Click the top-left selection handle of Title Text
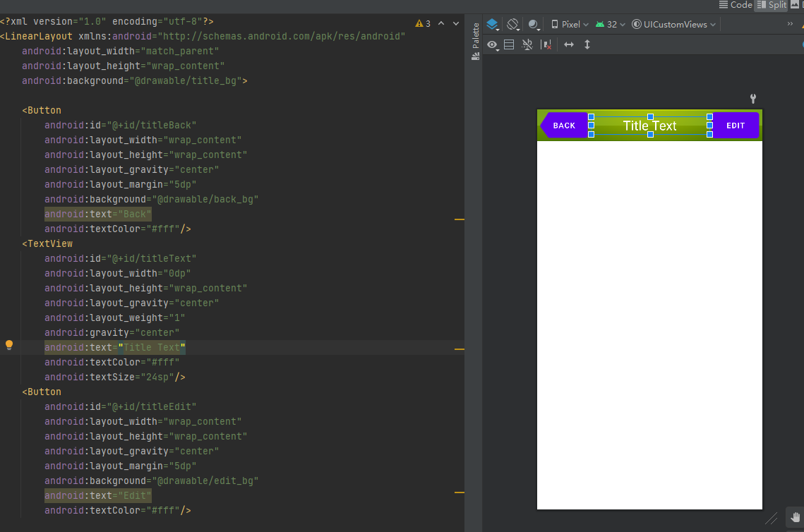Viewport: 804px width, 532px height. [x=592, y=117]
